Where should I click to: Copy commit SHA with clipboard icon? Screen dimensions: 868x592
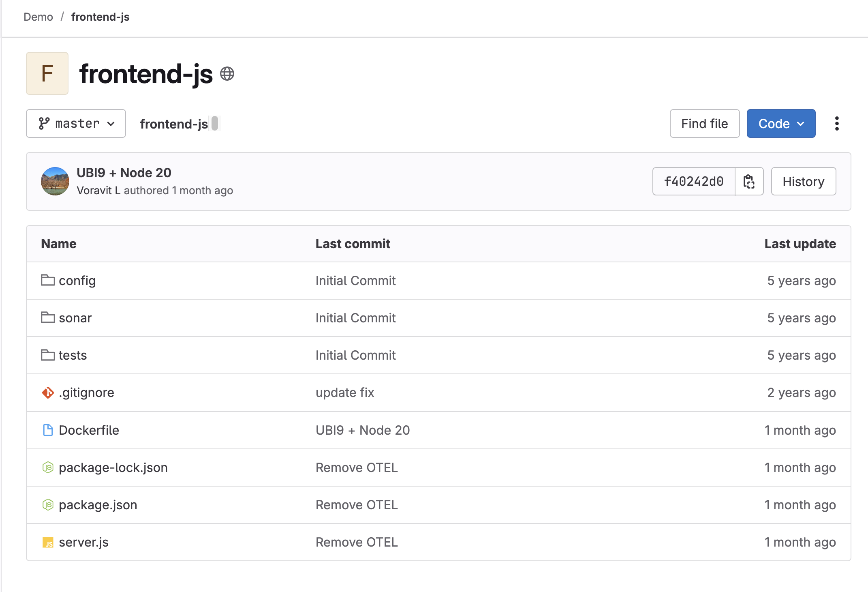click(x=749, y=181)
